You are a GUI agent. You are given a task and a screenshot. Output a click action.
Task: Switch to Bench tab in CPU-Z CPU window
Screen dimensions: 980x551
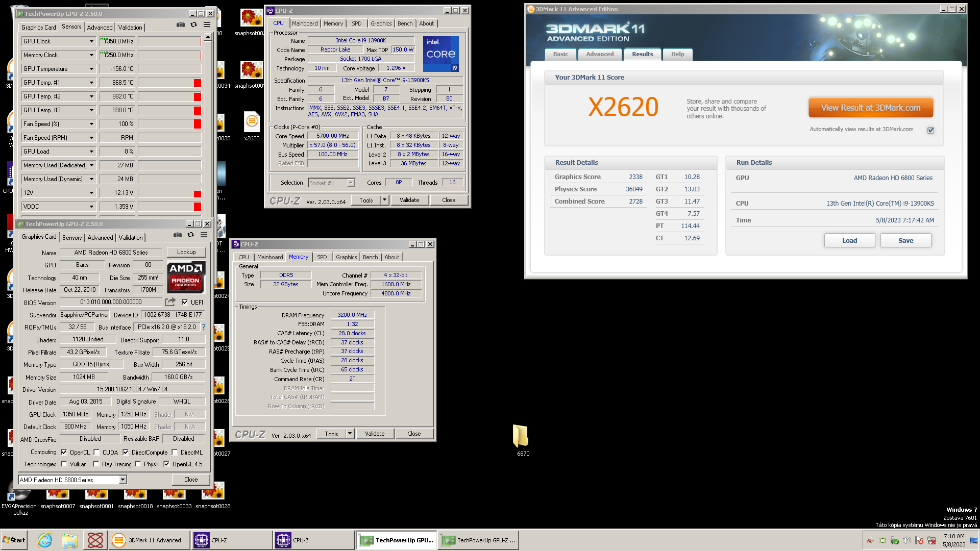[x=405, y=23]
